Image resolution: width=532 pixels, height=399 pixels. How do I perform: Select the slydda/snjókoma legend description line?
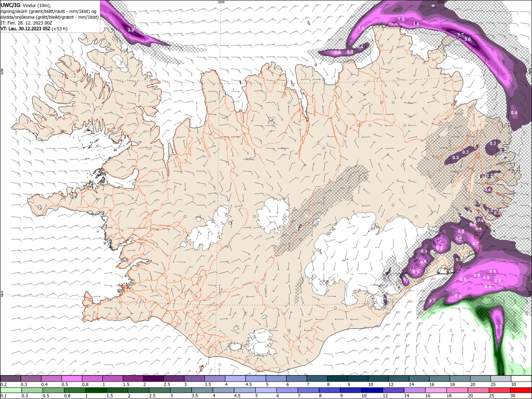click(49, 17)
